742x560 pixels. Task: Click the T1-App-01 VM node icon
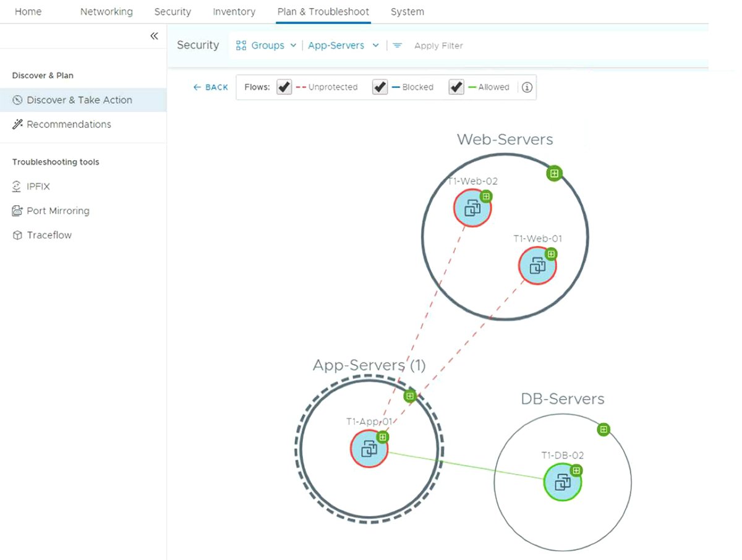pos(369,449)
